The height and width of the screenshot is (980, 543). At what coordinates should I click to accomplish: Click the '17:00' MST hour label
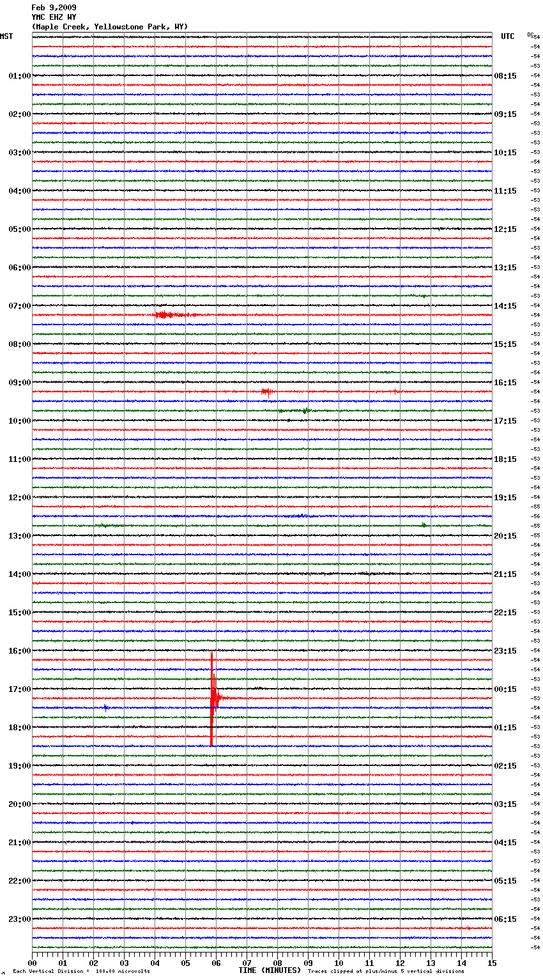[x=19, y=689]
